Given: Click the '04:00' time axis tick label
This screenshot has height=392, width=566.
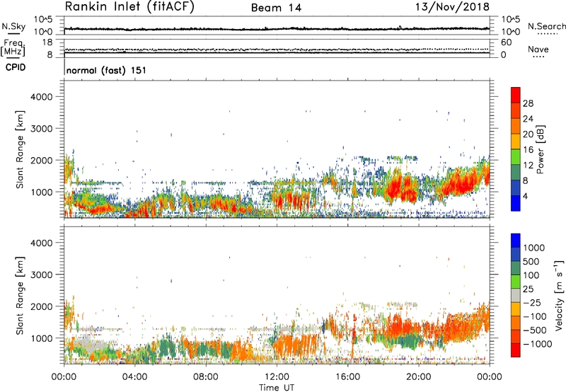Looking at the screenshot, I should [x=135, y=377].
